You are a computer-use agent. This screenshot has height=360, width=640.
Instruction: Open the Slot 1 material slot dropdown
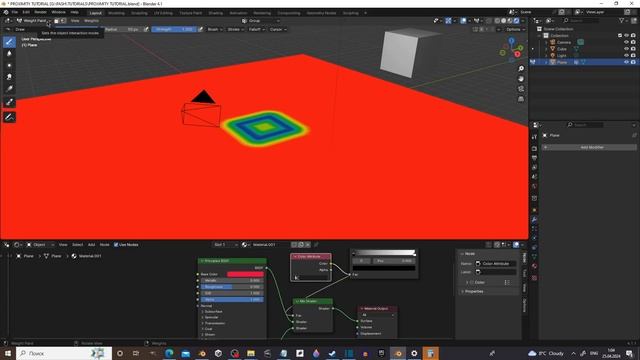[225, 244]
